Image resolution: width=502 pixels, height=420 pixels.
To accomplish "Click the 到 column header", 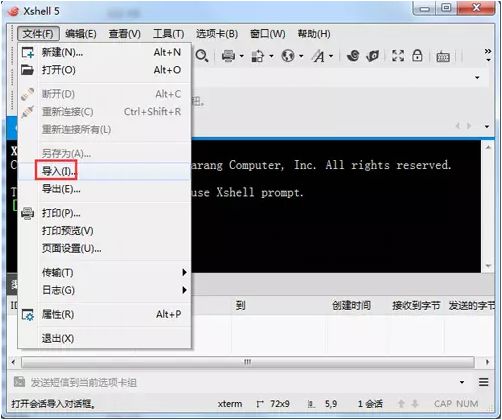I will [240, 305].
